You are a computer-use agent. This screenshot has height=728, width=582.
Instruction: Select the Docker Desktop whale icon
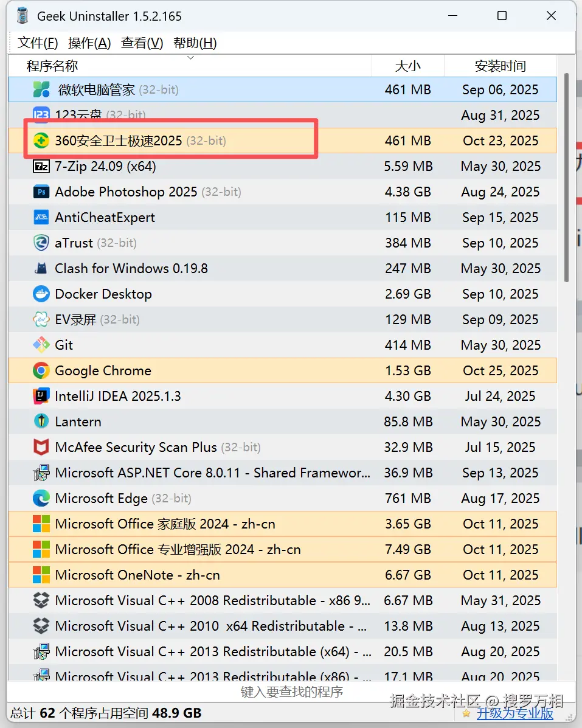41,294
